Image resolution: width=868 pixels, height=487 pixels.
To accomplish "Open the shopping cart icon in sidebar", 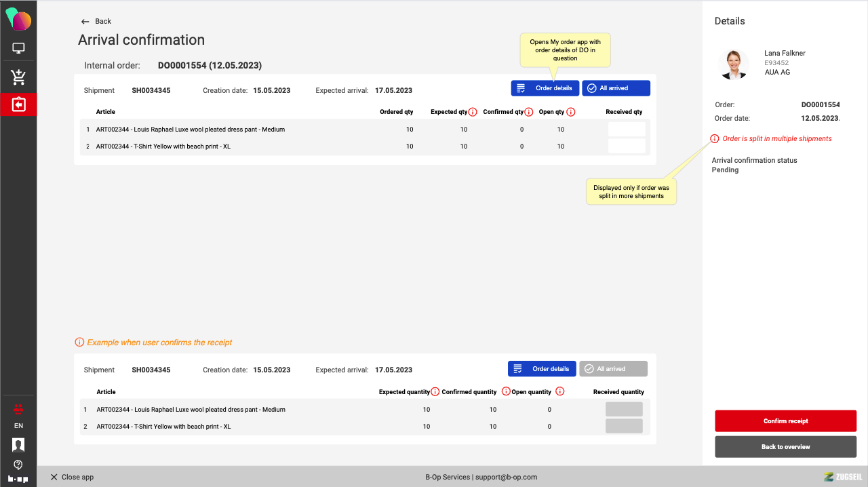I will 18,77.
